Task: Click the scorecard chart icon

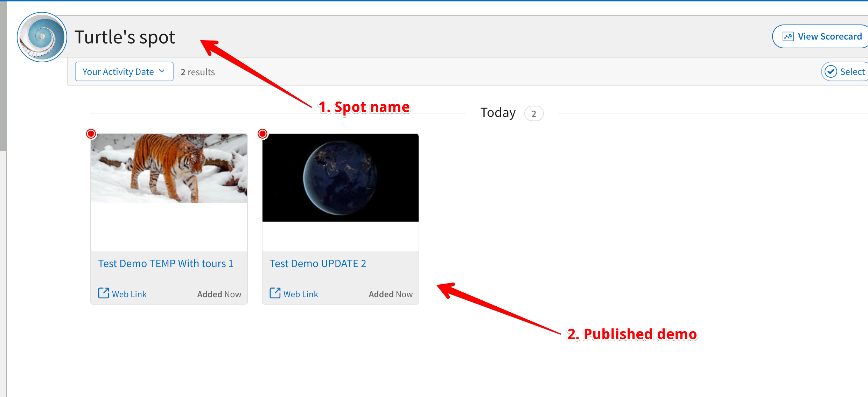Action: [788, 36]
